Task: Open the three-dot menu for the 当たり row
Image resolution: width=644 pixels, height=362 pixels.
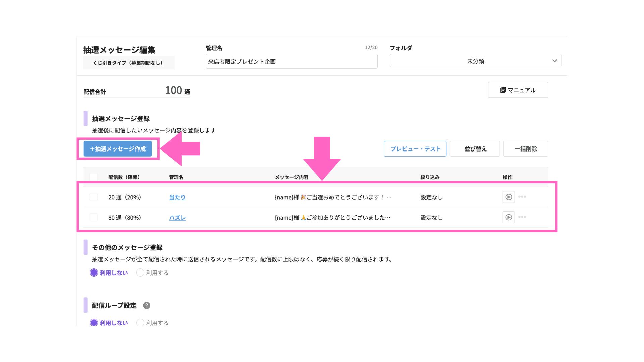Action: [522, 197]
